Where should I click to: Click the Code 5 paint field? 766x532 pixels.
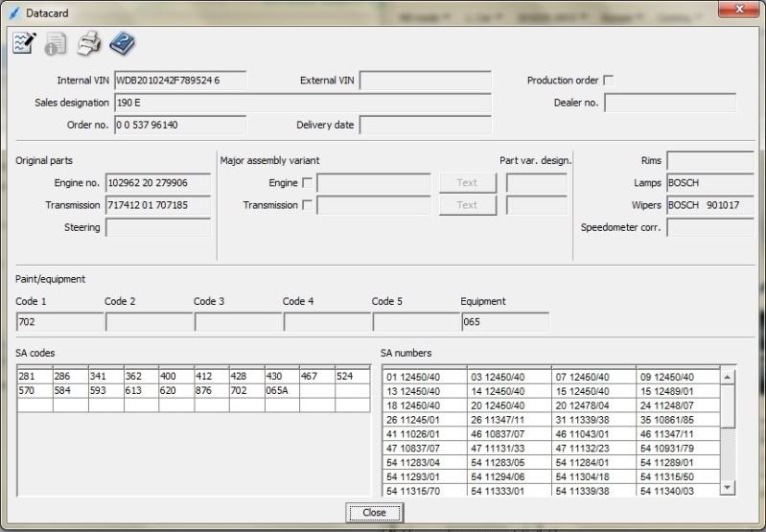tap(417, 321)
